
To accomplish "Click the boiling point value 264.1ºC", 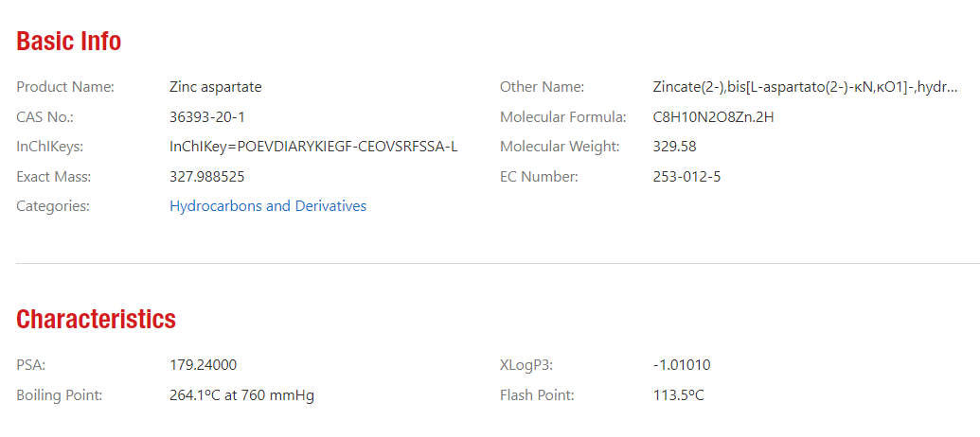I will tap(241, 395).
